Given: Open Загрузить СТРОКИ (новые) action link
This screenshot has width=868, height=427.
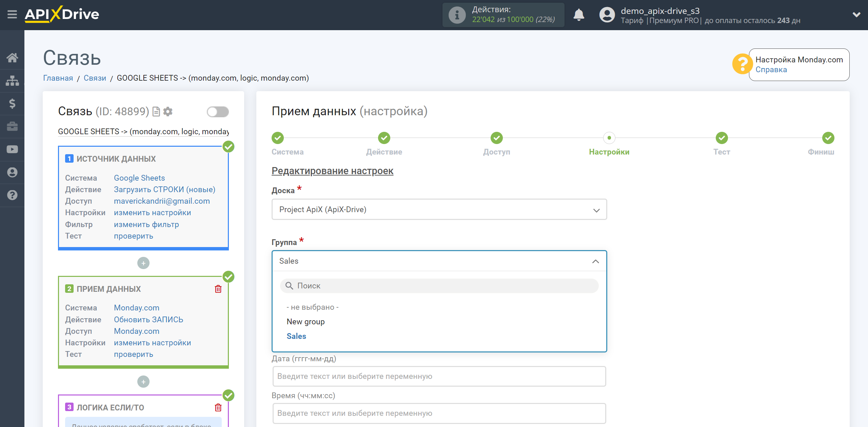Looking at the screenshot, I should (164, 189).
